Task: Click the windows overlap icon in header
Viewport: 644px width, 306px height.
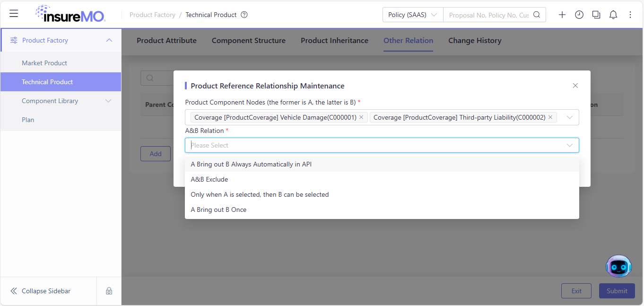Action: tap(596, 15)
